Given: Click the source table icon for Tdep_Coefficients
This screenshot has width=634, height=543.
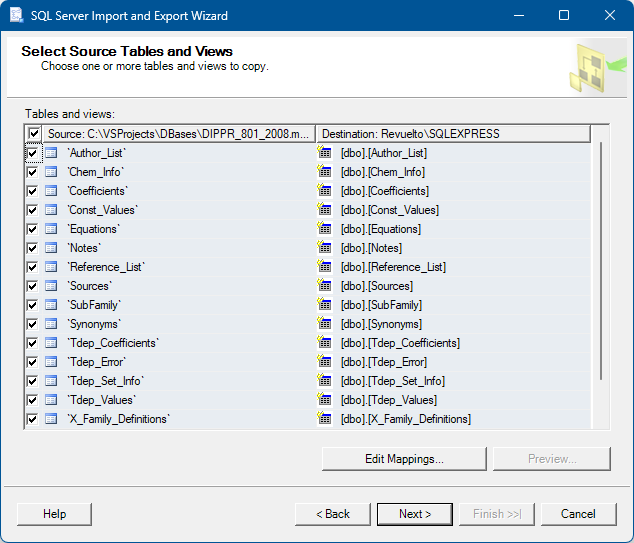Looking at the screenshot, I should 51,343.
